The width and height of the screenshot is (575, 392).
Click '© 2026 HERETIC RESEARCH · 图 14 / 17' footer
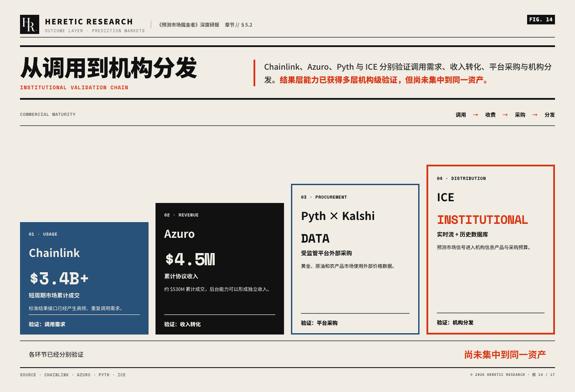(512, 375)
